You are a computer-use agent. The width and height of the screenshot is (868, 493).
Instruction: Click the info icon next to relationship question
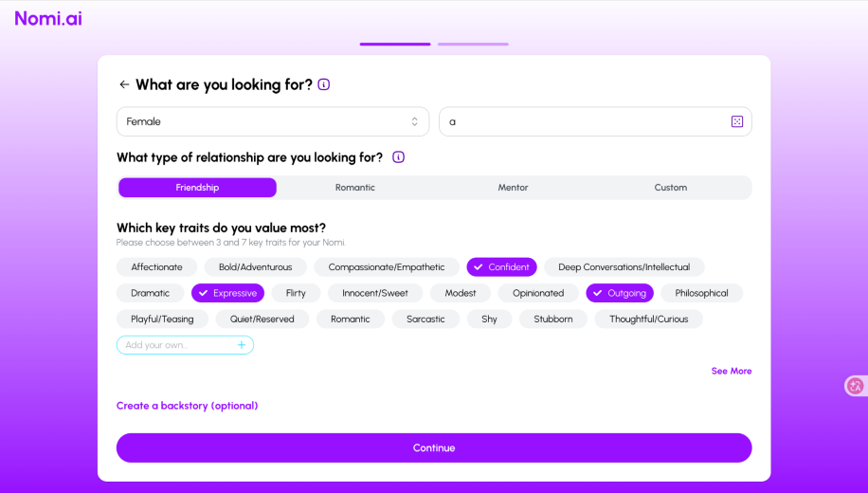pyautogui.click(x=399, y=157)
